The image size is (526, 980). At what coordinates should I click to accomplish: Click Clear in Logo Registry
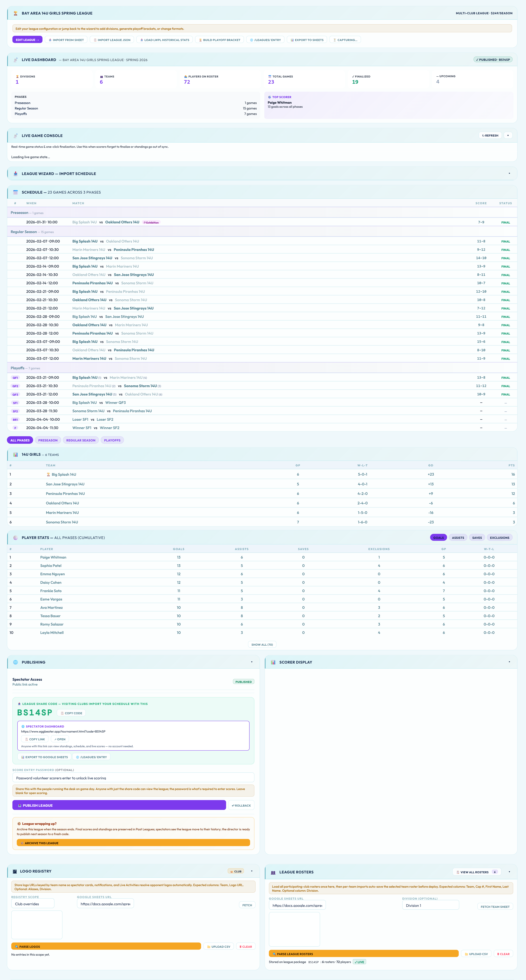coord(246,947)
